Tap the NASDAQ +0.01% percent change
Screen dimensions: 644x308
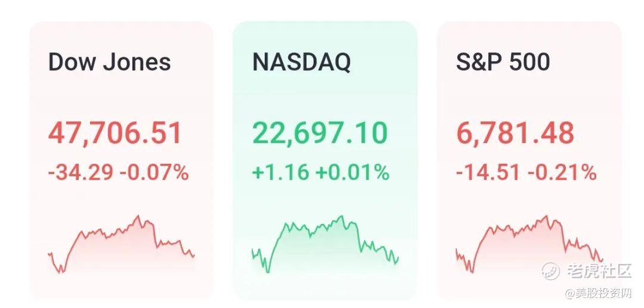pos(352,173)
